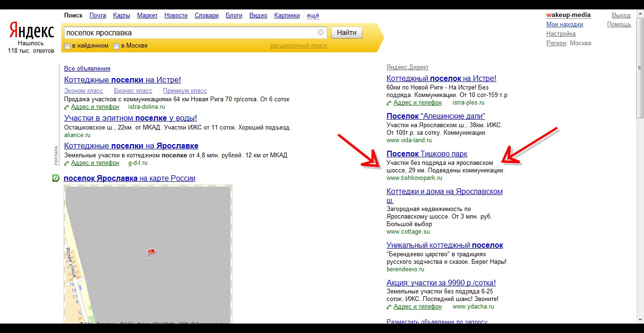
Task: Open 'Адрес и телефон' for g-d-t.ru
Action: (x=95, y=162)
